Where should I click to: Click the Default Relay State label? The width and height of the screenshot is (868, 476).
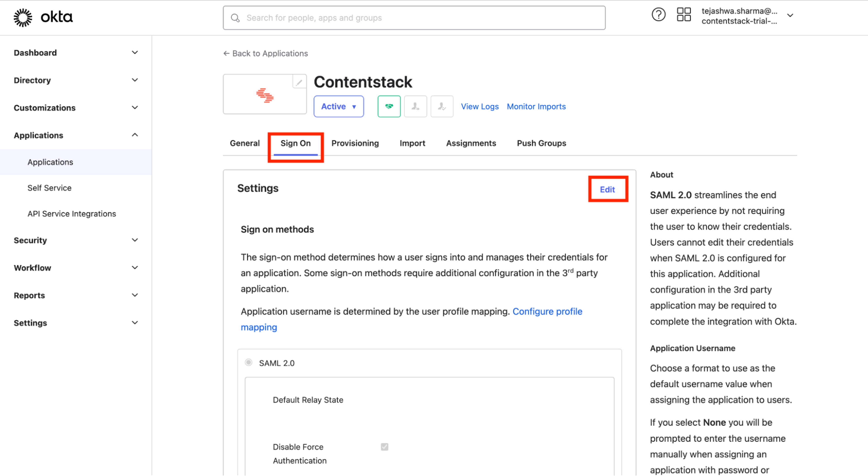(308, 400)
